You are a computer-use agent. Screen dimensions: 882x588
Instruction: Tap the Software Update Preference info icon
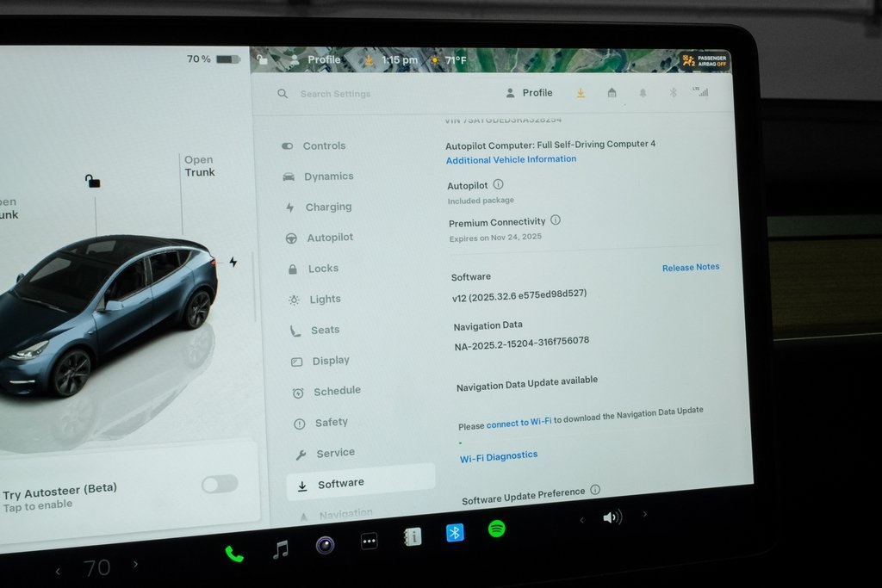(594, 490)
